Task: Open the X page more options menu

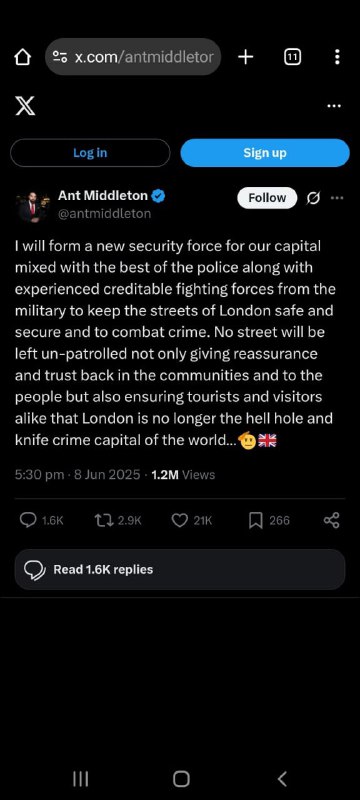Action: point(334,106)
